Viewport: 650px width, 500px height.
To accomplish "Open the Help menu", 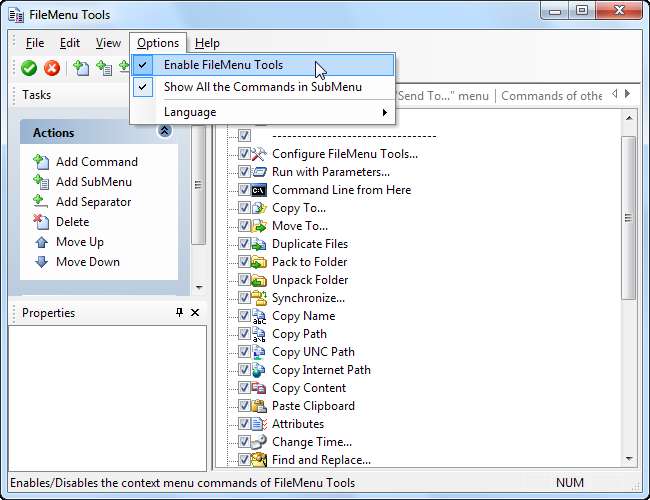I will tap(207, 43).
